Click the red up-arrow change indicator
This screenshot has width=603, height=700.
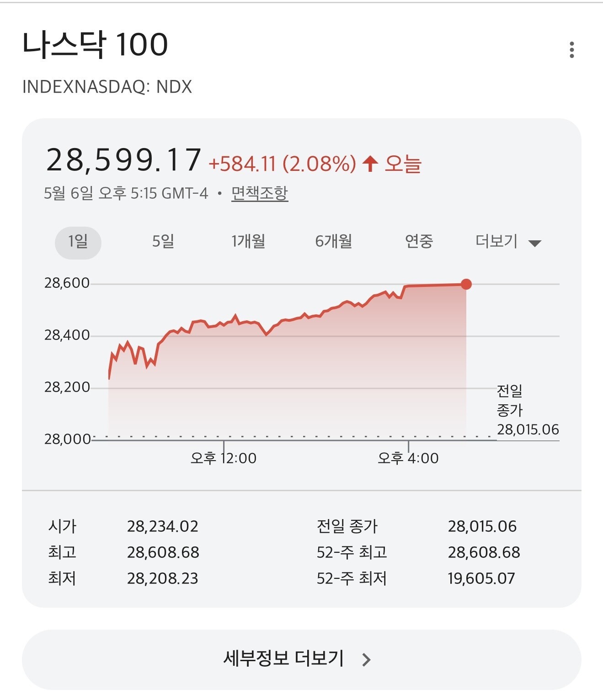[370, 163]
